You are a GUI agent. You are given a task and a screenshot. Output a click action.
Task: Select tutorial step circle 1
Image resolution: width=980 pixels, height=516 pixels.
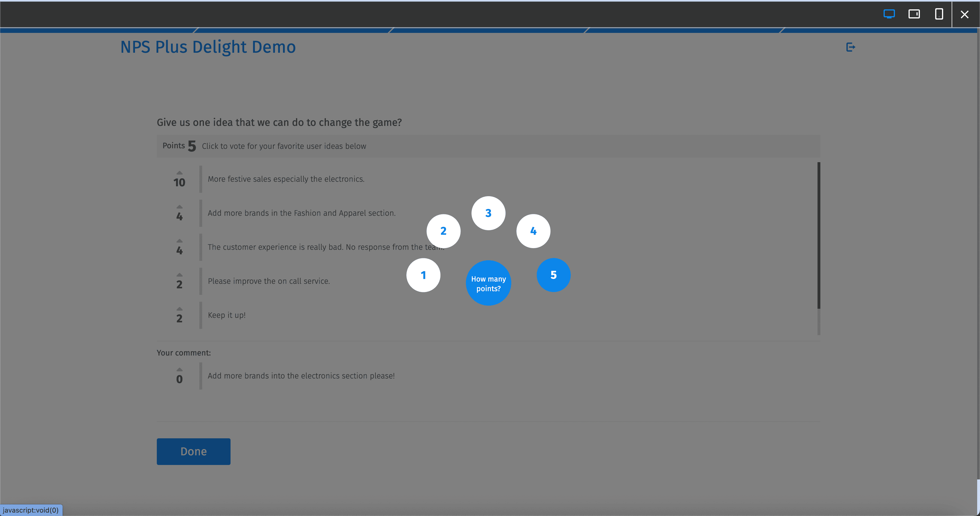click(423, 275)
